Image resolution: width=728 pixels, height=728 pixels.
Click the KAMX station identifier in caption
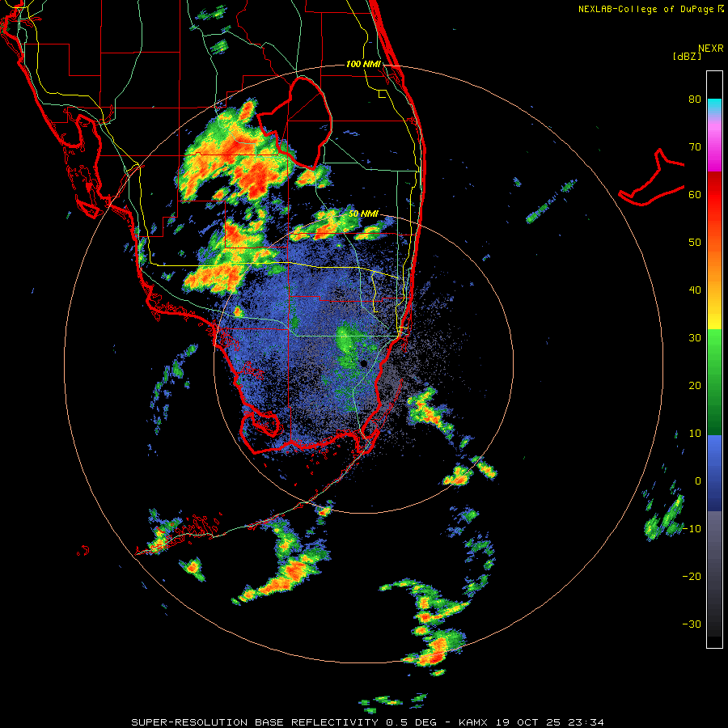point(474,722)
